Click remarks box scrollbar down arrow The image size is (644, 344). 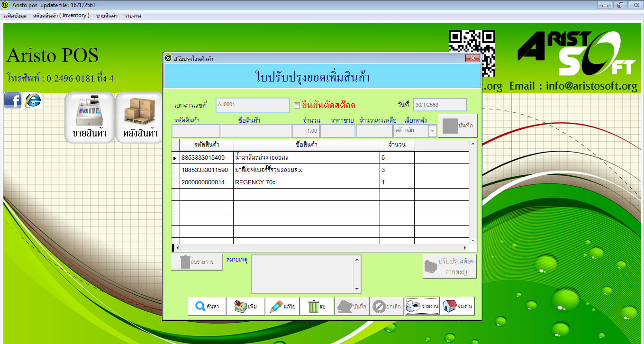(358, 289)
